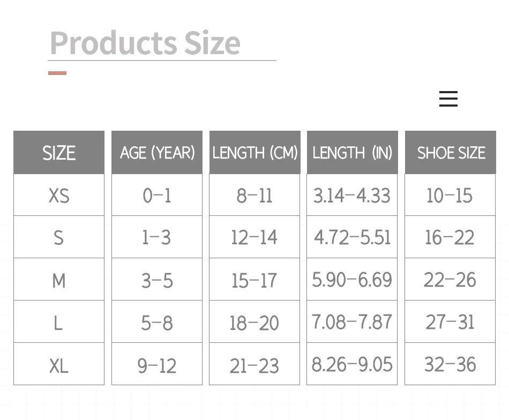
Task: Select the LENGTH (IN) column header
Action: point(352,153)
